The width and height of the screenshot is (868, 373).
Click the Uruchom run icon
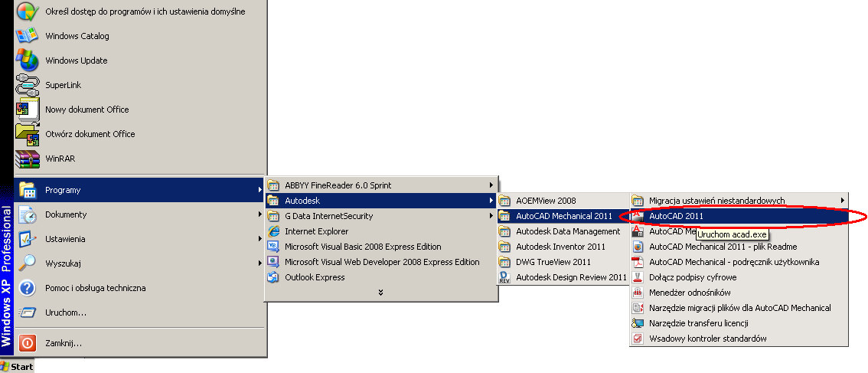pos(27,312)
